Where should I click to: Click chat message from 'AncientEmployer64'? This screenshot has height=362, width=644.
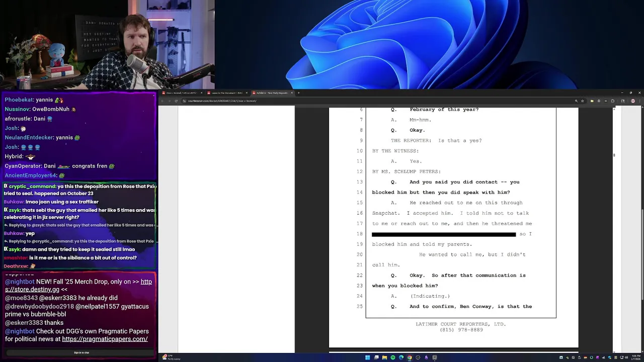(35, 175)
